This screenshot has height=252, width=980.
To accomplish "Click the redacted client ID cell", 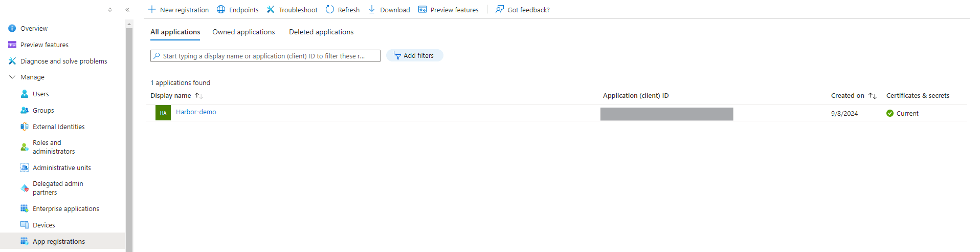I will (x=667, y=114).
